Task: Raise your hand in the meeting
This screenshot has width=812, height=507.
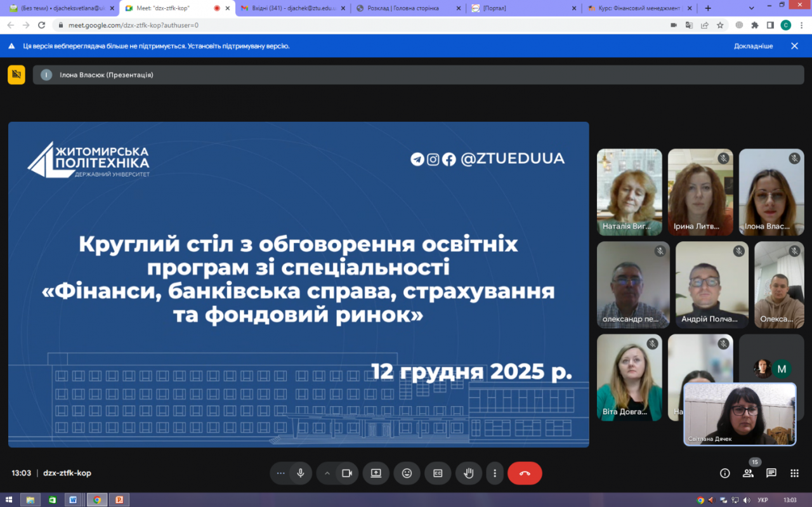Action: pyautogui.click(x=469, y=473)
